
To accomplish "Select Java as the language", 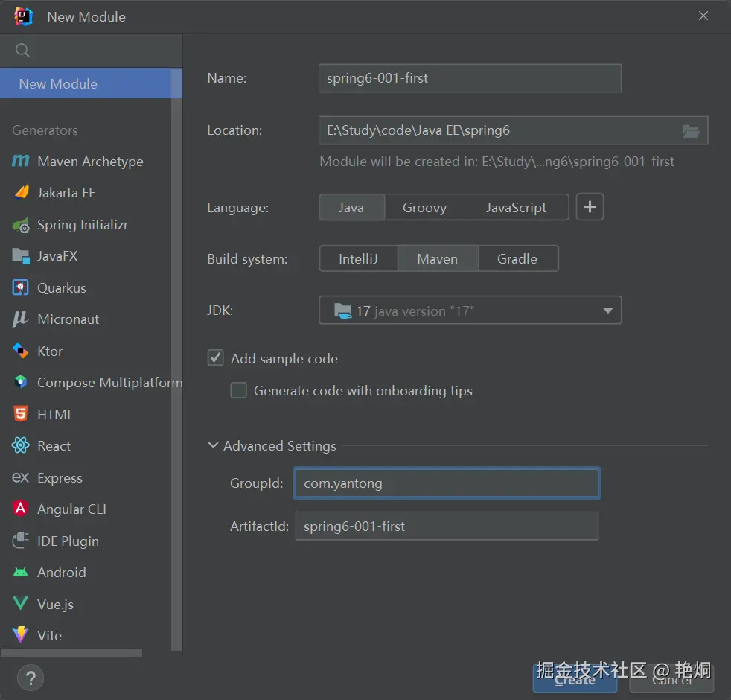I will pos(351,208).
